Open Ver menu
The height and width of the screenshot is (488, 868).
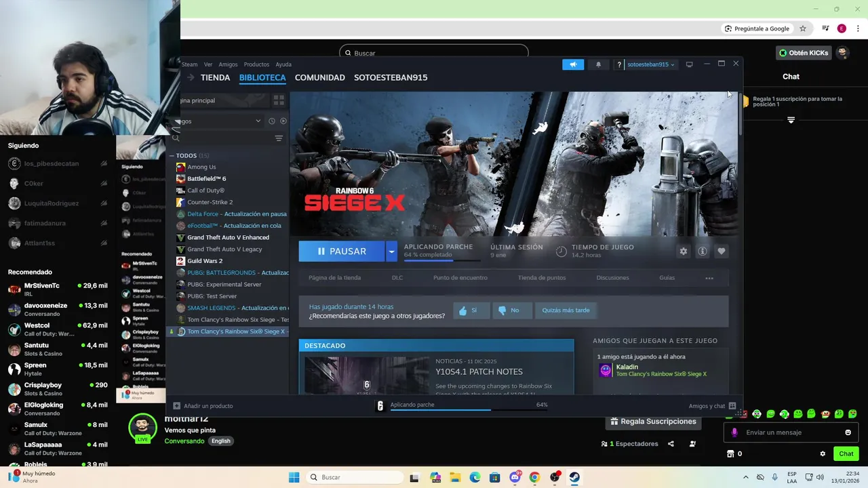click(x=208, y=64)
